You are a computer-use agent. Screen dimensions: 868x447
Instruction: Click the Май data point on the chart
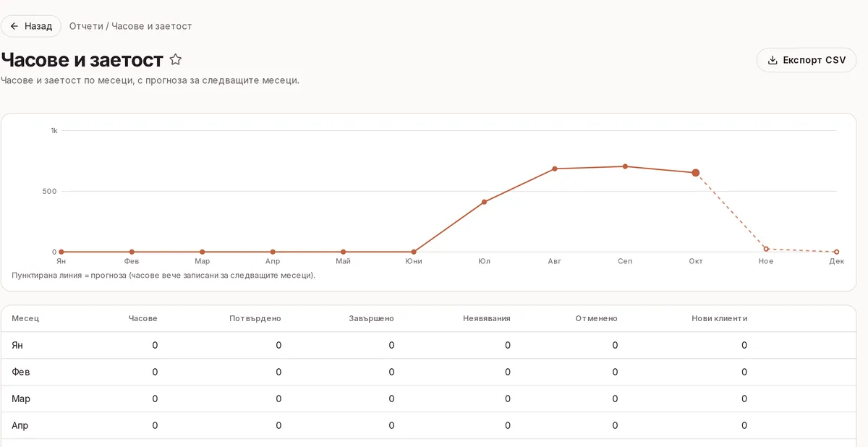(343, 252)
